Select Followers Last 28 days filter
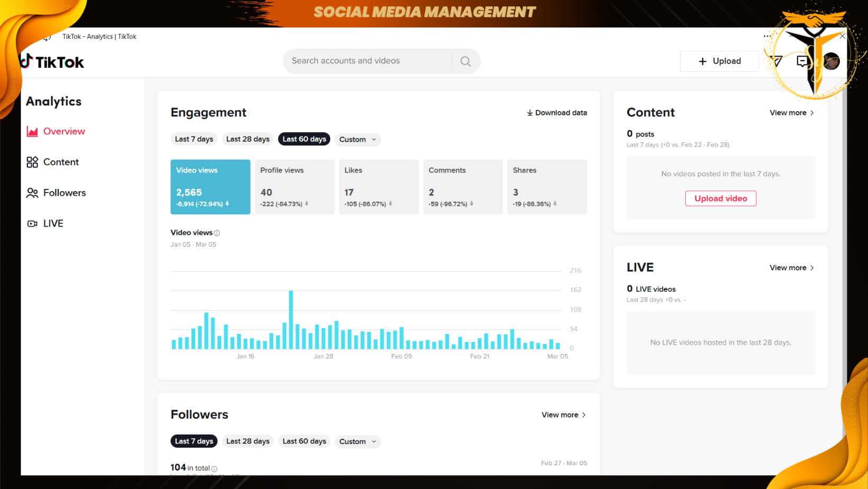The image size is (868, 489). 248,441
